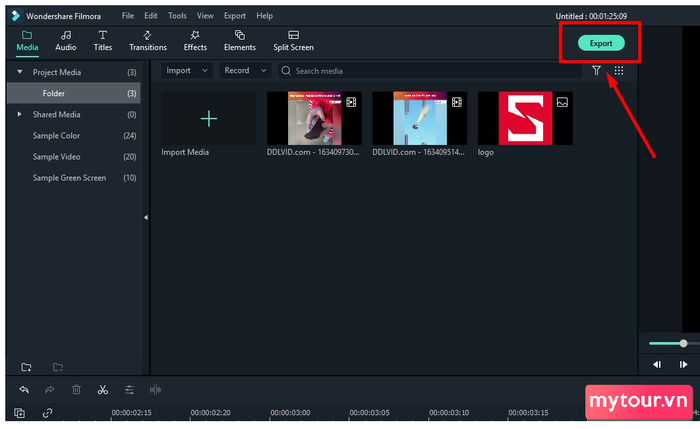Click the green Export button
The image size is (700, 429).
point(601,43)
